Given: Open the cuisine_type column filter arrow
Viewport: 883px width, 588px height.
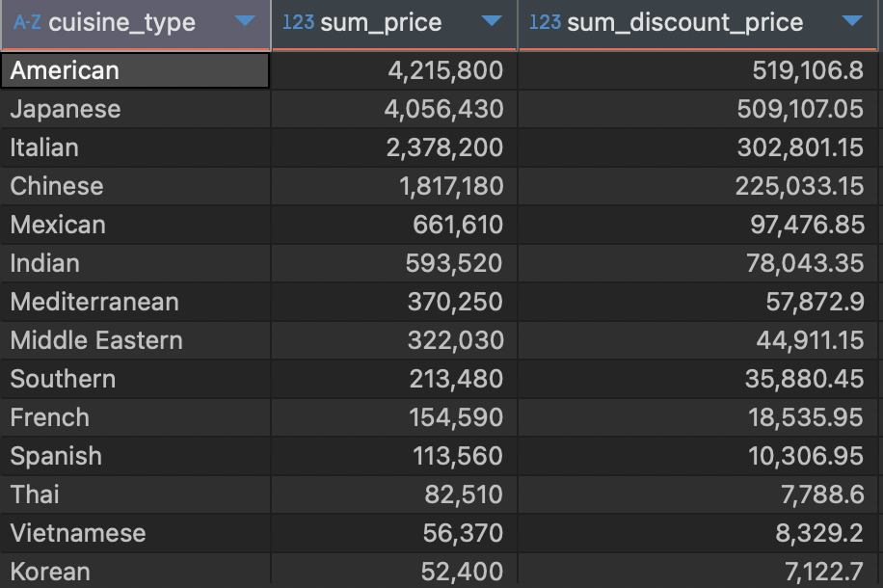Looking at the screenshot, I should point(245,22).
